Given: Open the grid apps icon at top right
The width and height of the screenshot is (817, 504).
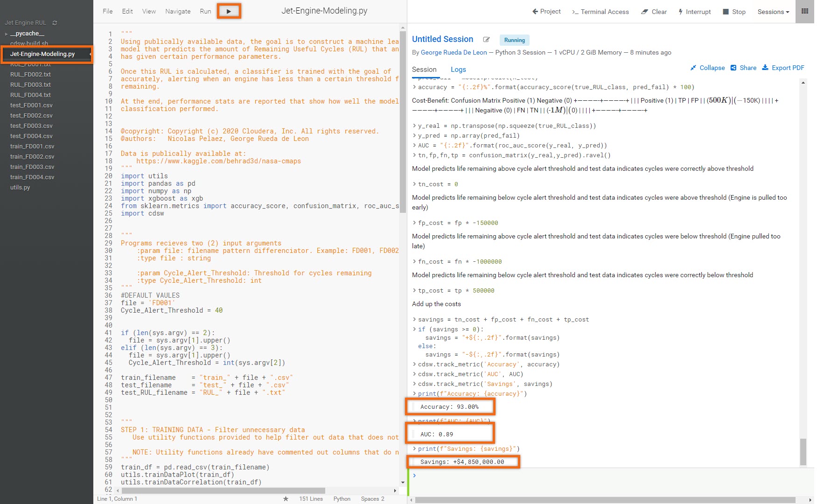Looking at the screenshot, I should coord(805,11).
